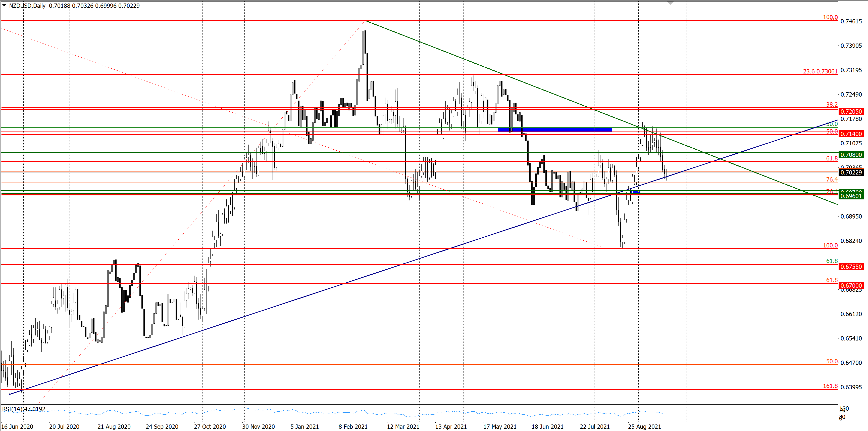Viewport: 868px width, 431px height.
Task: Click the red 0.67000 price level tag
Action: pyautogui.click(x=851, y=286)
